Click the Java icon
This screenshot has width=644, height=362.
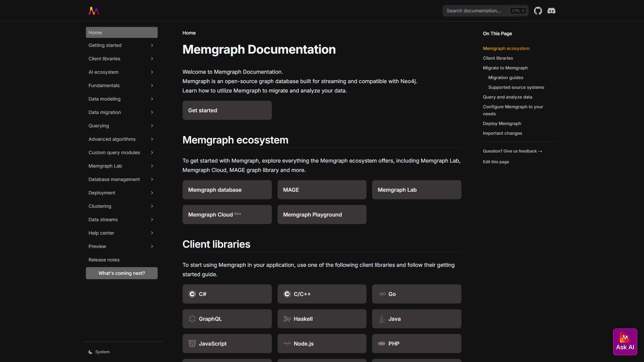point(382,319)
